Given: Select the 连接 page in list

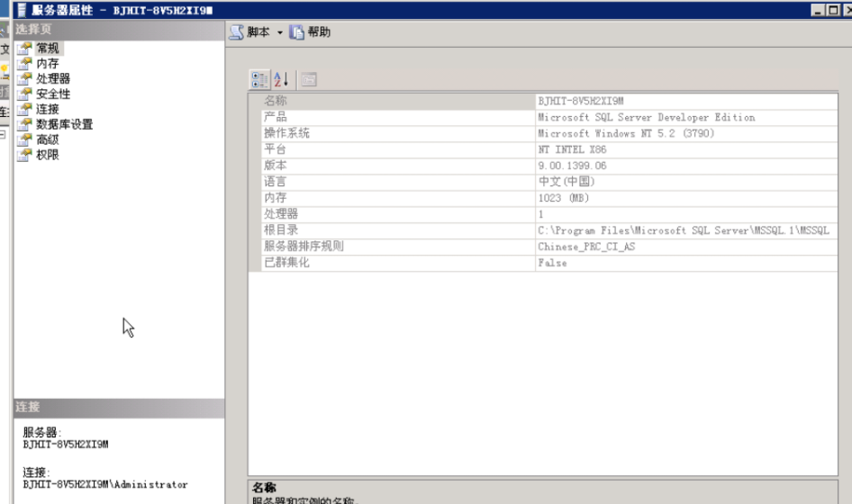Looking at the screenshot, I should 47,109.
